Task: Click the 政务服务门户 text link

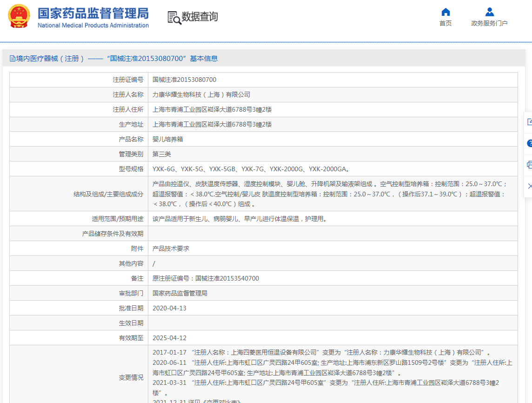Action: click(x=489, y=23)
